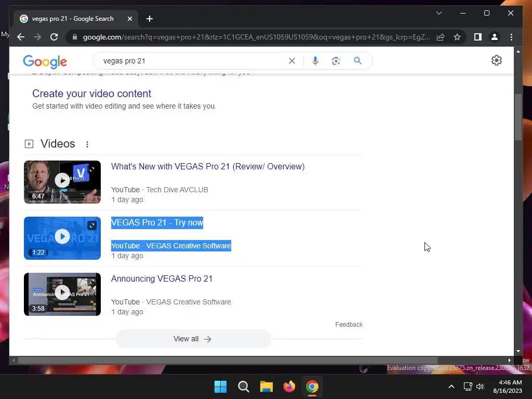The width and height of the screenshot is (532, 399).
Task: View site information lock icon
Action: click(75, 37)
